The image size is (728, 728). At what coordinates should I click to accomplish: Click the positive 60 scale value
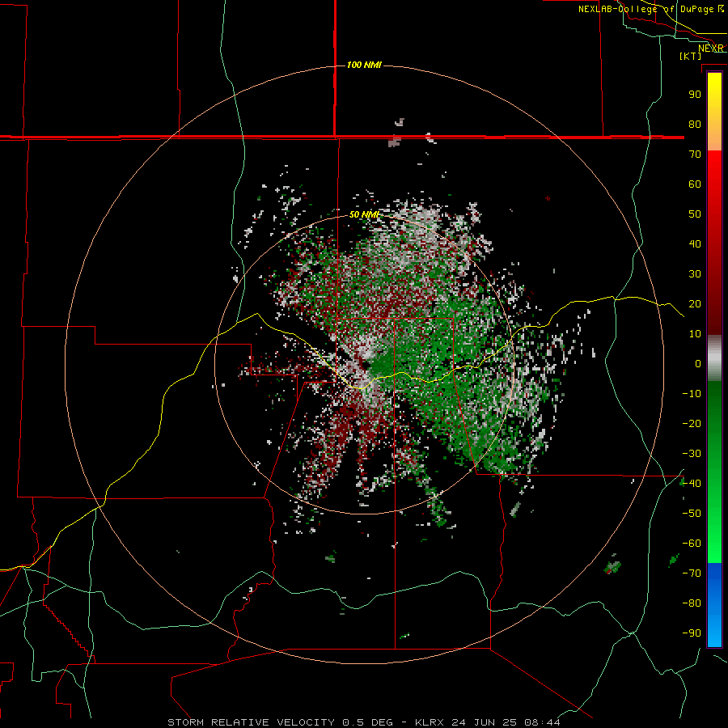pyautogui.click(x=695, y=184)
